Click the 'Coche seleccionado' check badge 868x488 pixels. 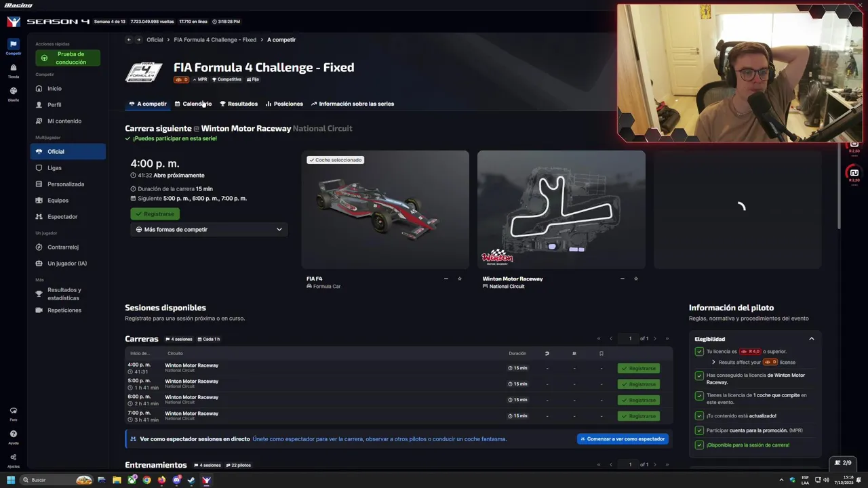335,160
